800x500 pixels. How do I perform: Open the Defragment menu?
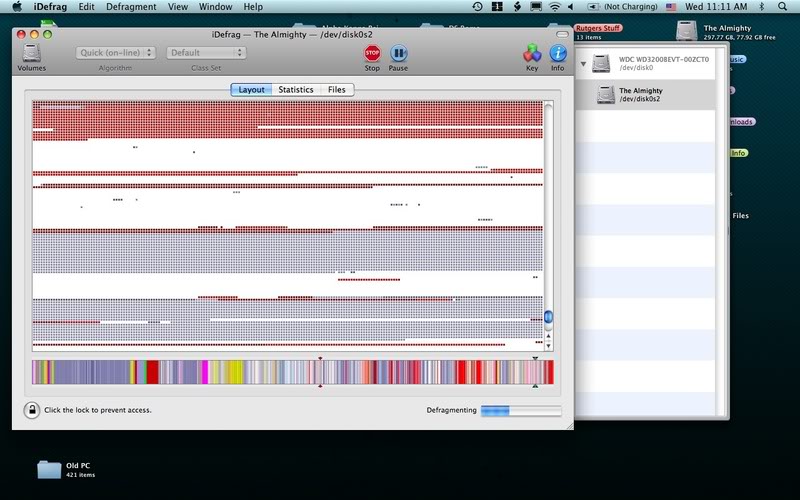(131, 7)
